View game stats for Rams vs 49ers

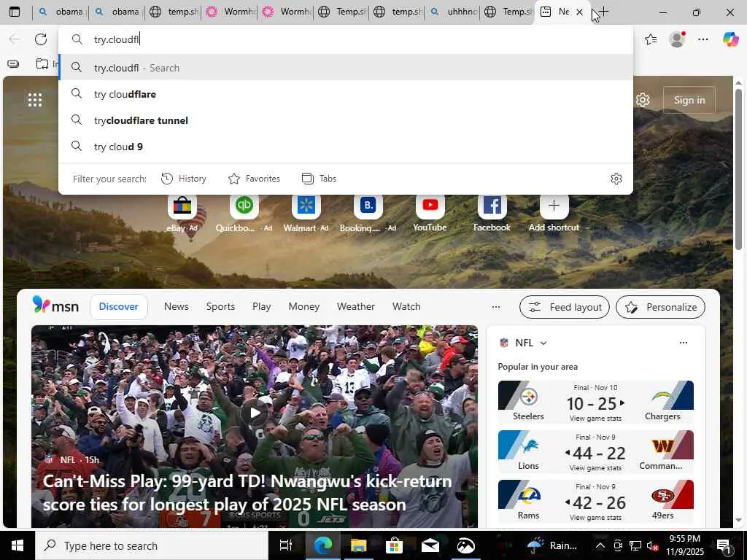[x=595, y=518]
